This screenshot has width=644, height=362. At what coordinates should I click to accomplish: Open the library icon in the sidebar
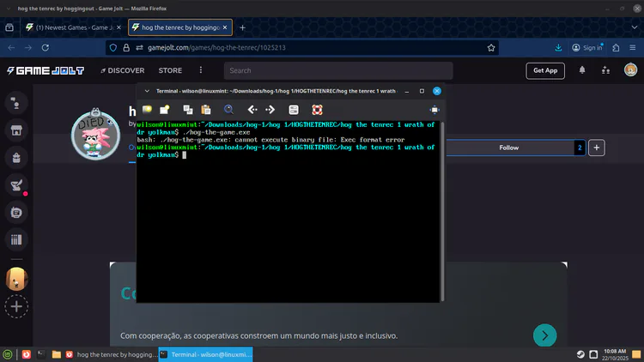tap(16, 239)
